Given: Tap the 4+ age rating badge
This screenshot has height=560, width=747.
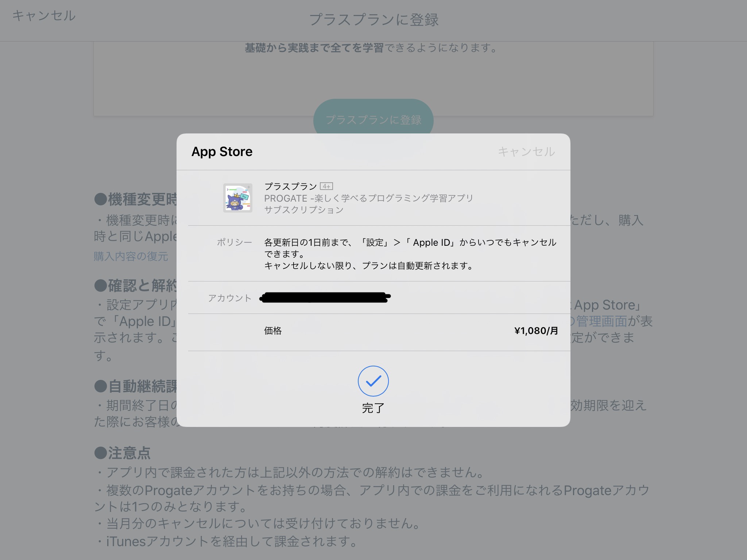Looking at the screenshot, I should click(326, 186).
